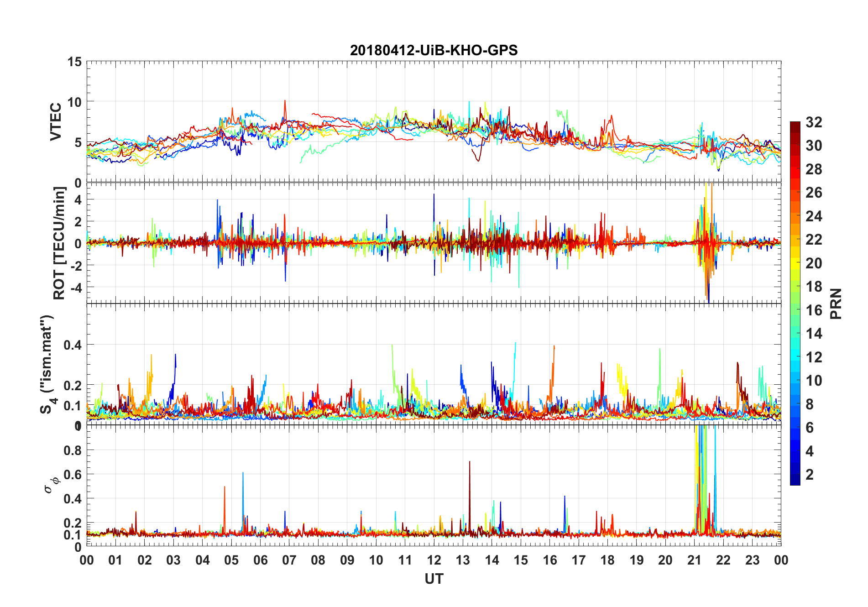Screen dimensions: 868x607
Task: Click the sigma phi axis label
Action: pos(52,485)
